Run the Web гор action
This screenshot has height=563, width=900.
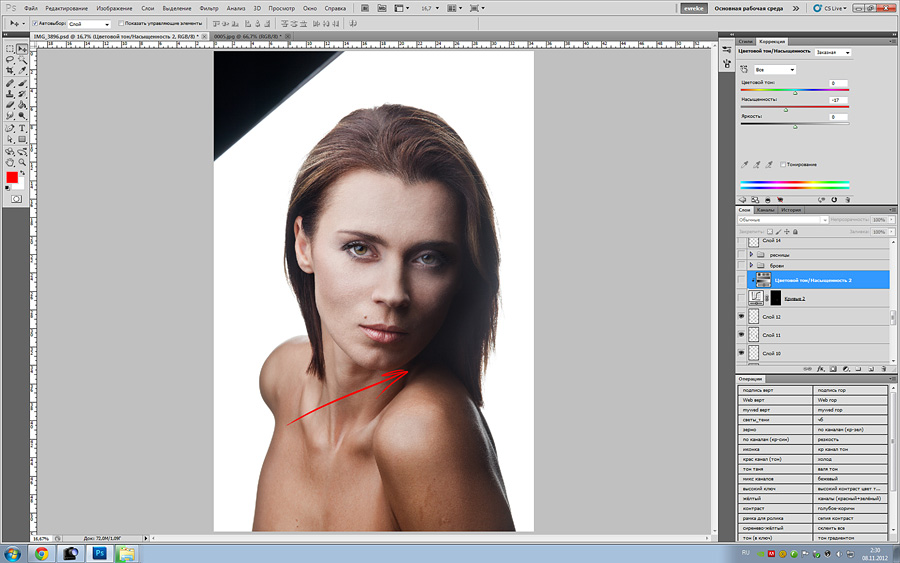pyautogui.click(x=850, y=400)
